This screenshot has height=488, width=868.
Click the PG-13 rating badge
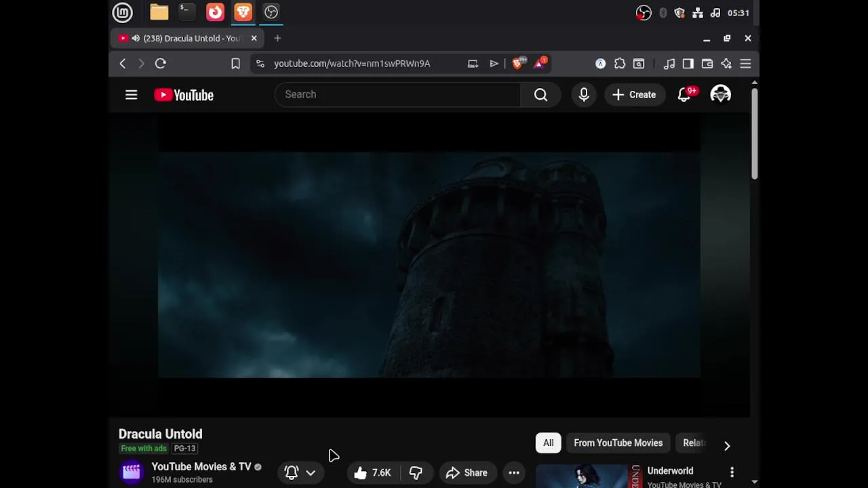point(184,449)
